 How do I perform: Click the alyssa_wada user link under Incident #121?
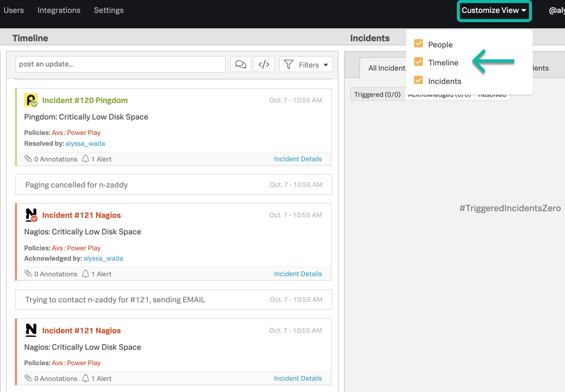[x=103, y=258]
